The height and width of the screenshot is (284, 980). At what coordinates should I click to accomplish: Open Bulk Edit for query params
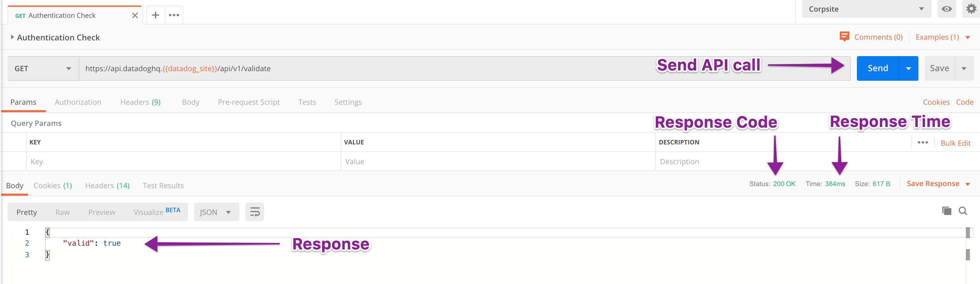[x=955, y=142]
